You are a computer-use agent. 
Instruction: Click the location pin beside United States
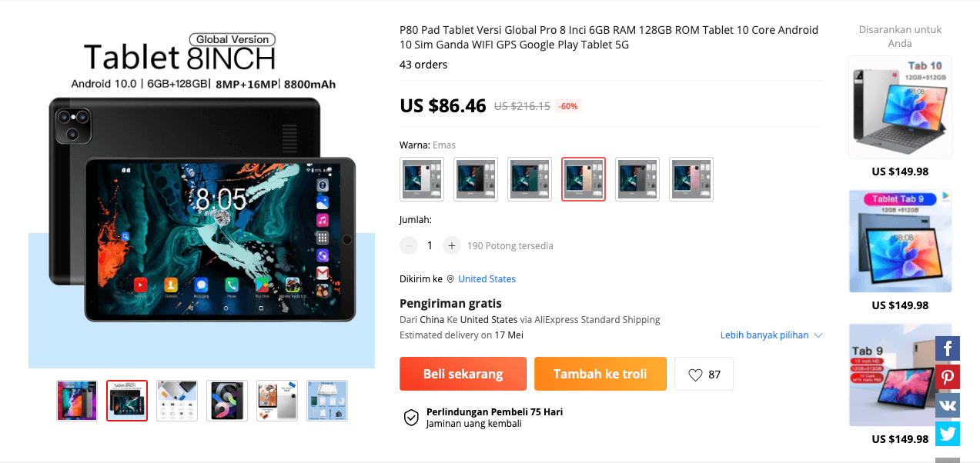[x=450, y=279]
